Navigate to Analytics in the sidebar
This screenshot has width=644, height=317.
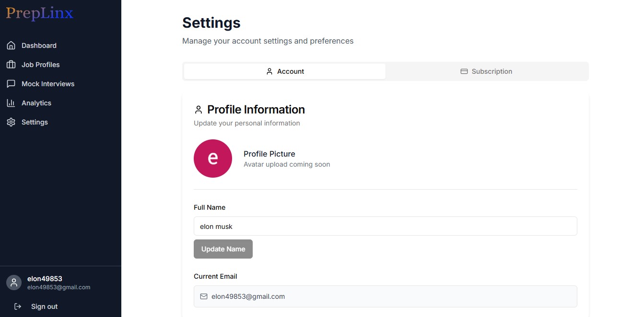coord(36,102)
